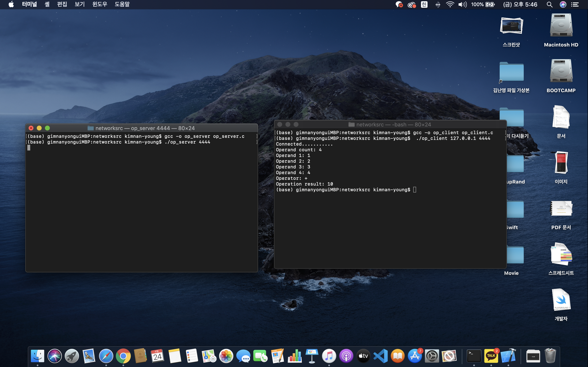Open the App Store dock icon

[415, 356]
